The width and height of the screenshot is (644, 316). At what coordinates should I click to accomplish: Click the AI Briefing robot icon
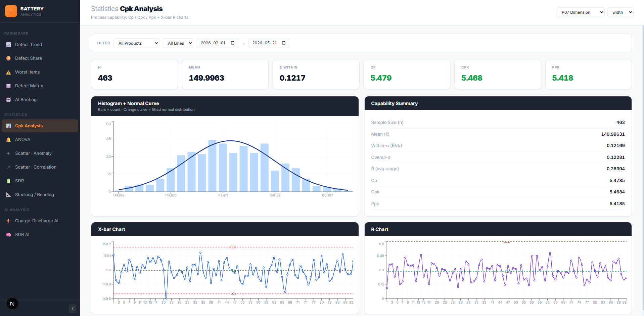[8, 100]
